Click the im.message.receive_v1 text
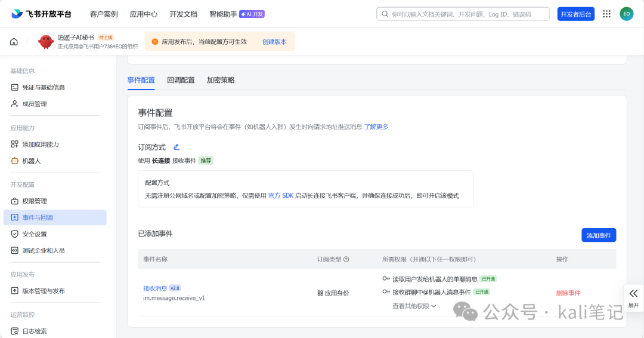 (174, 298)
